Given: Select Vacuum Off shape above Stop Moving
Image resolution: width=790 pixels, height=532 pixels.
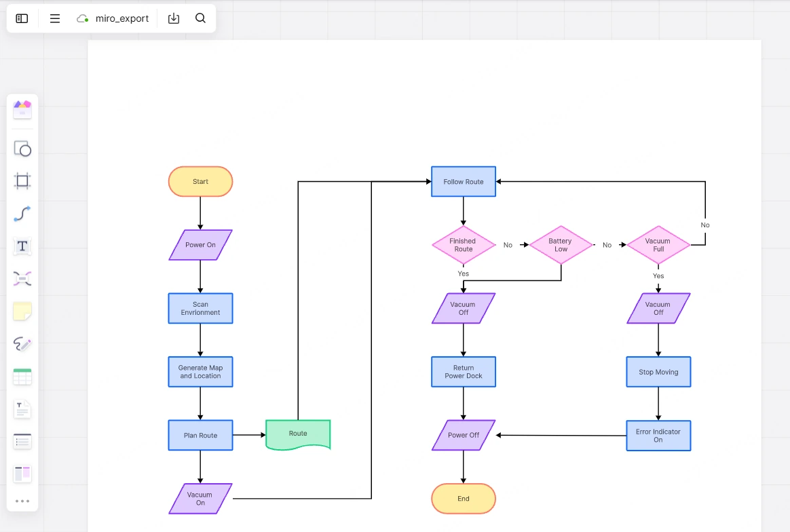Looking at the screenshot, I should pos(658,308).
